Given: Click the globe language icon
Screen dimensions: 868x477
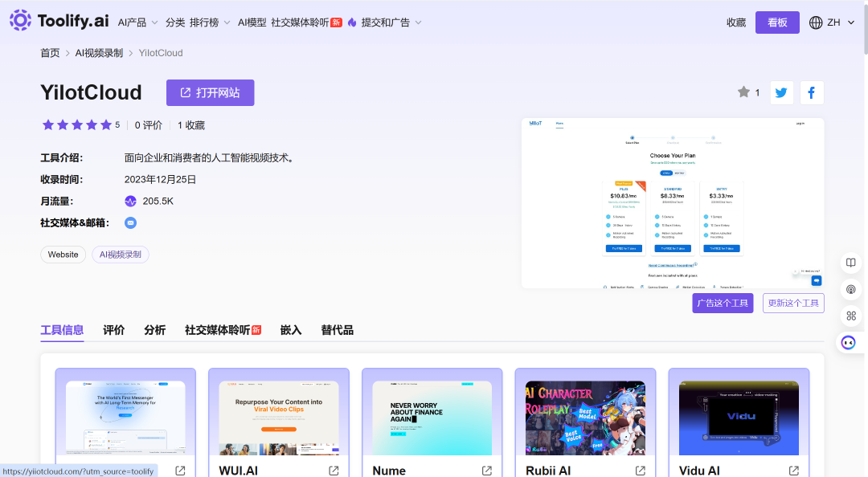Looking at the screenshot, I should pos(816,22).
